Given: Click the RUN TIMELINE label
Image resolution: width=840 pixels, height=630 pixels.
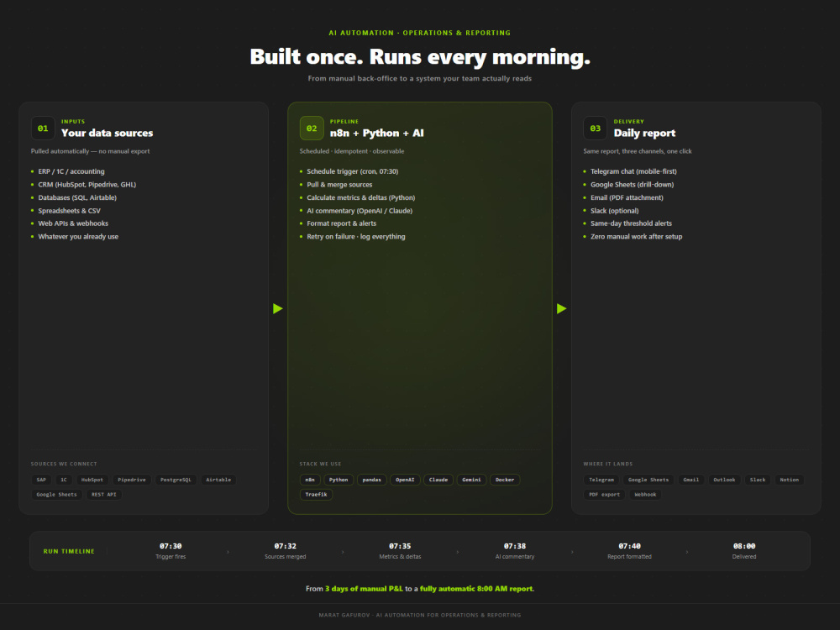Looking at the screenshot, I should (x=69, y=551).
